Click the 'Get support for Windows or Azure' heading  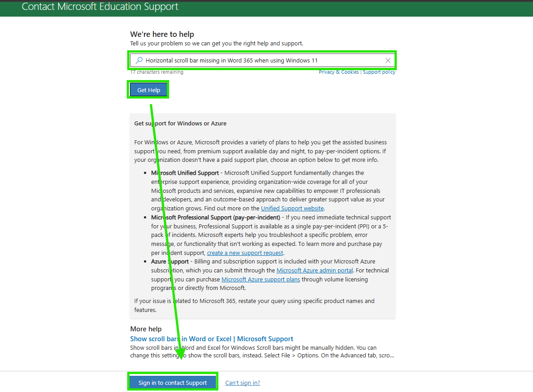point(180,123)
